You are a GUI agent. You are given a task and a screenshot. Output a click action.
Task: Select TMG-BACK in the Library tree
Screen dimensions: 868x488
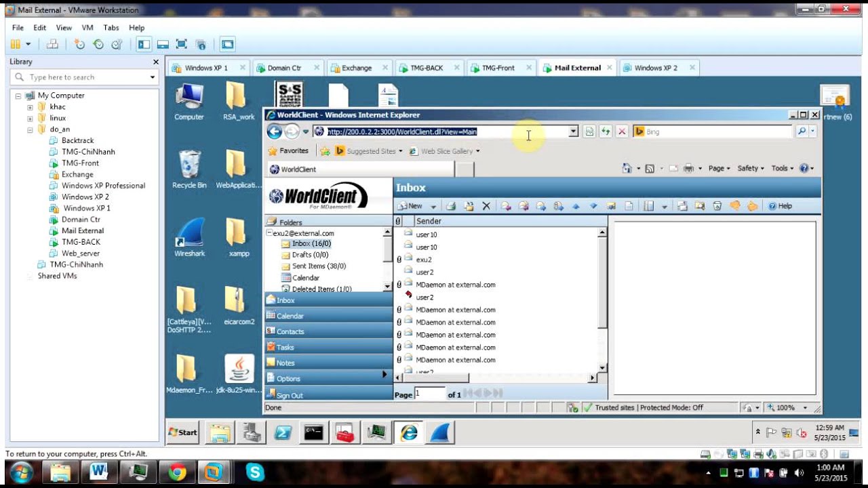click(x=81, y=242)
